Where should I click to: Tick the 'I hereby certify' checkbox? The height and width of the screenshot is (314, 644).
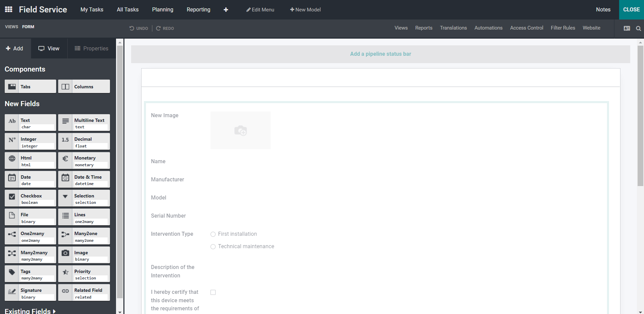point(213,293)
